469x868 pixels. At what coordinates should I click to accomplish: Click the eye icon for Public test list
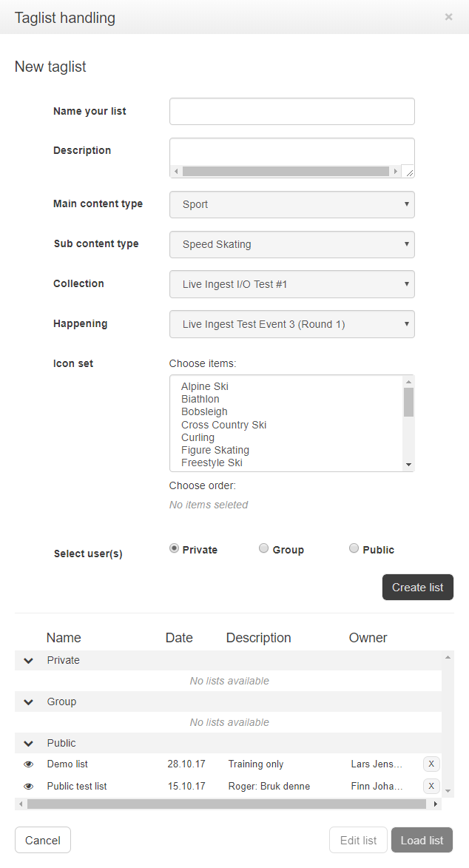click(x=29, y=787)
